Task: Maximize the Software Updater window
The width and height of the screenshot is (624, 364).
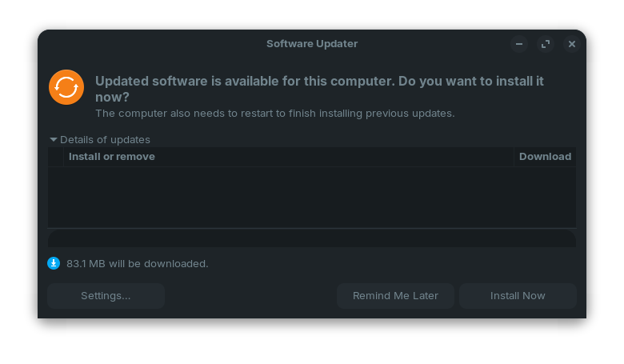Action: 546,44
